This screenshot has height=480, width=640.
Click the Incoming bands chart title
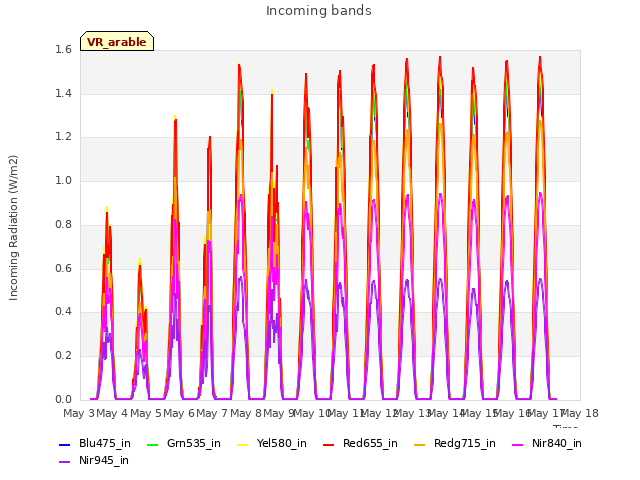pyautogui.click(x=319, y=11)
